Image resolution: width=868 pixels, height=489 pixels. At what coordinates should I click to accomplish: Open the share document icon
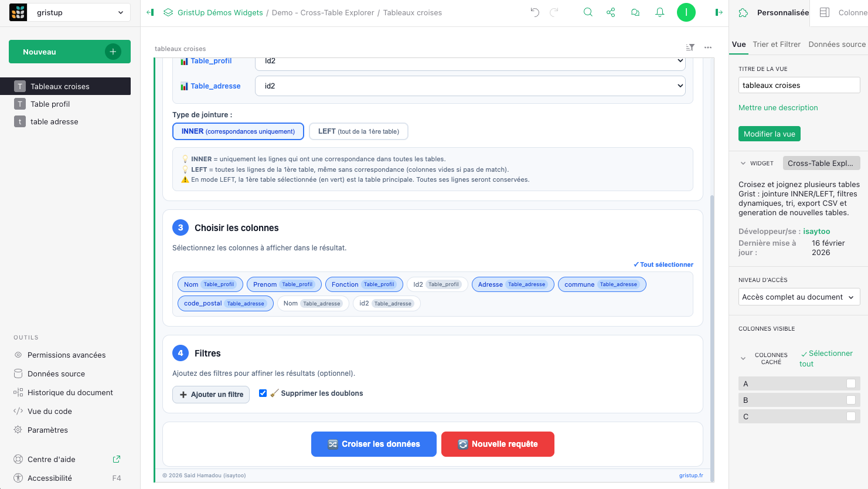(611, 12)
